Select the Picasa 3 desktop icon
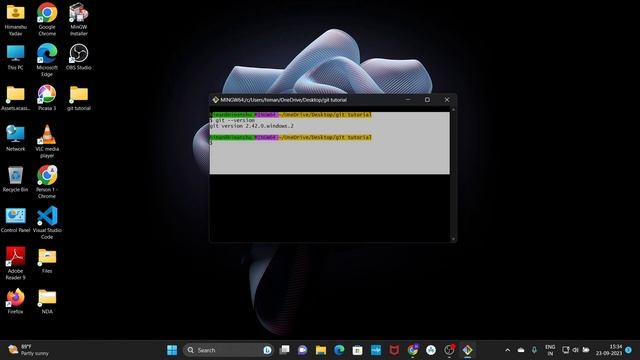Screen dimensions: 640x360 47,98
